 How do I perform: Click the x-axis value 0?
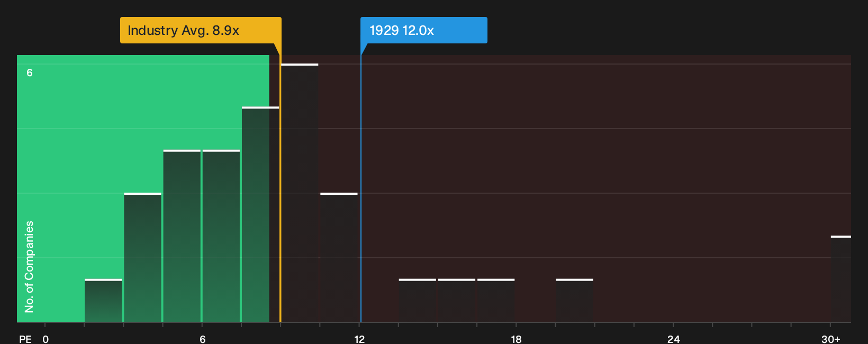[46, 339]
